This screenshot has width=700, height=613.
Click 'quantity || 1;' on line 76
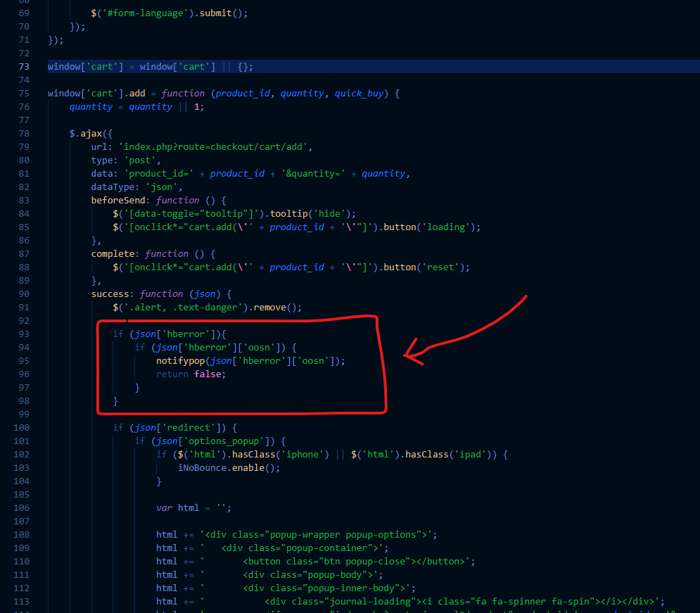click(167, 107)
